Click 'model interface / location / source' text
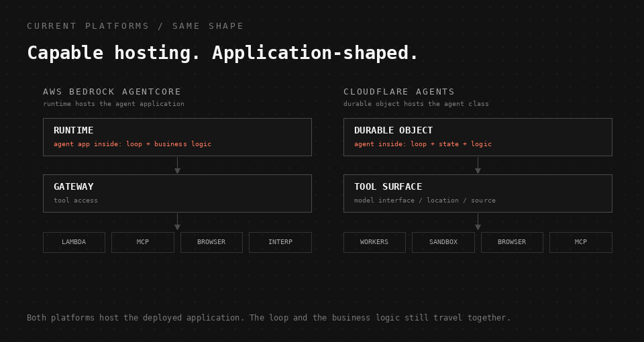644x342 pixels. (x=425, y=201)
